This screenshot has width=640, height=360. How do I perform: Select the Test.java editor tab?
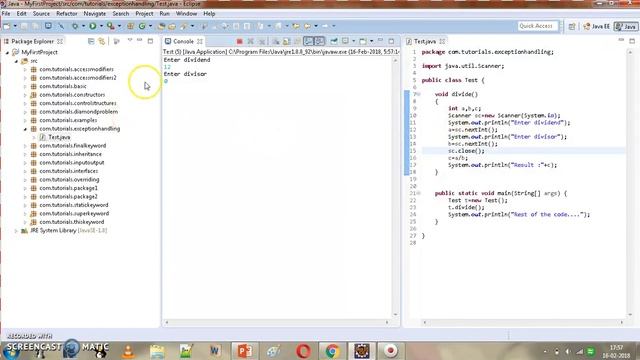coord(425,41)
